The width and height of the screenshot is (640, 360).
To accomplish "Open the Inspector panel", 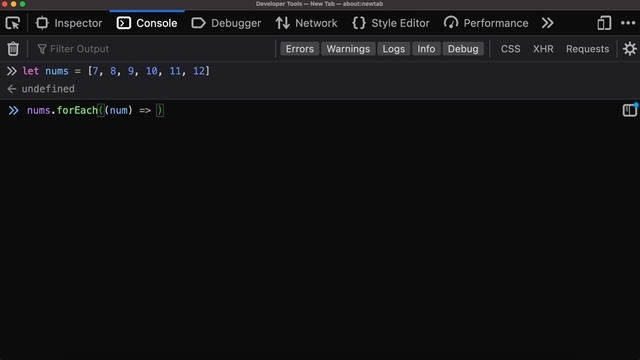I will click(69, 23).
